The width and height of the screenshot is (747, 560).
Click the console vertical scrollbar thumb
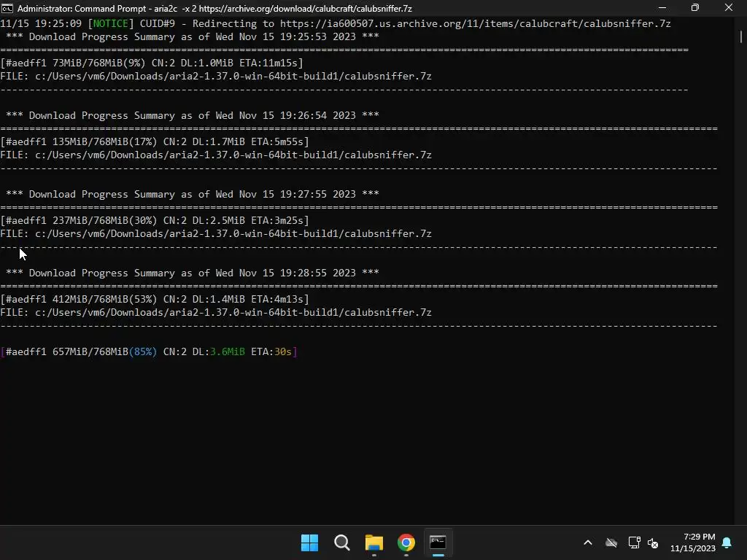click(741, 36)
